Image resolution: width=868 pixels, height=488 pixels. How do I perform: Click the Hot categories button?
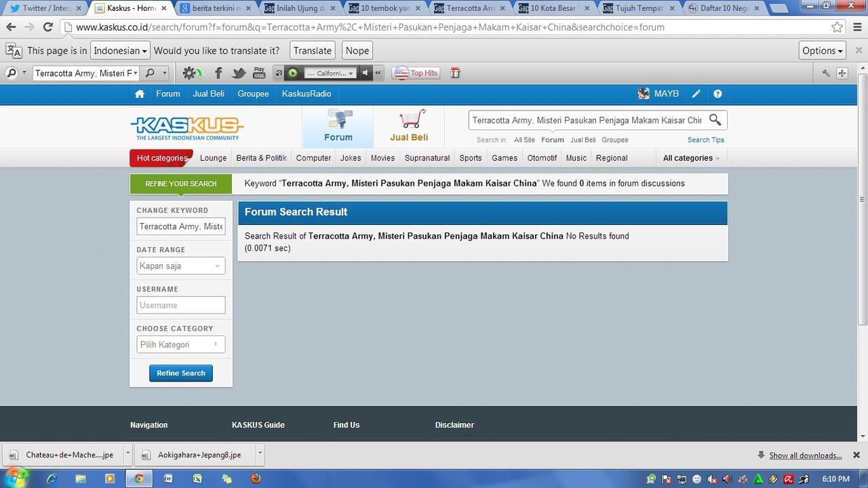coord(161,158)
